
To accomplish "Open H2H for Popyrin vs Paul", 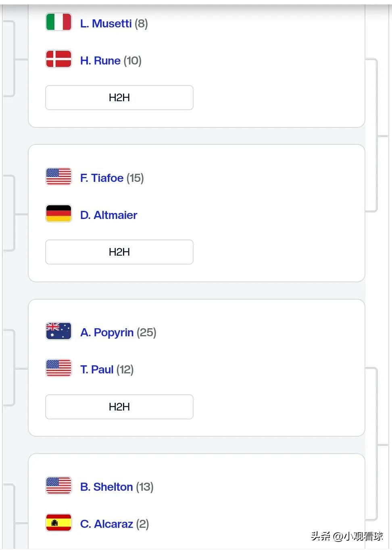I will pyautogui.click(x=119, y=407).
